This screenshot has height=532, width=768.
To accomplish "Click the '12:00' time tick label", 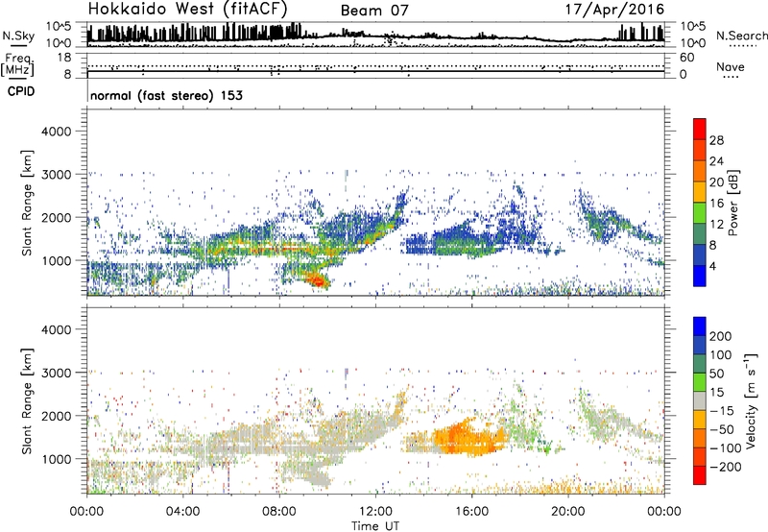I will click(x=375, y=512).
